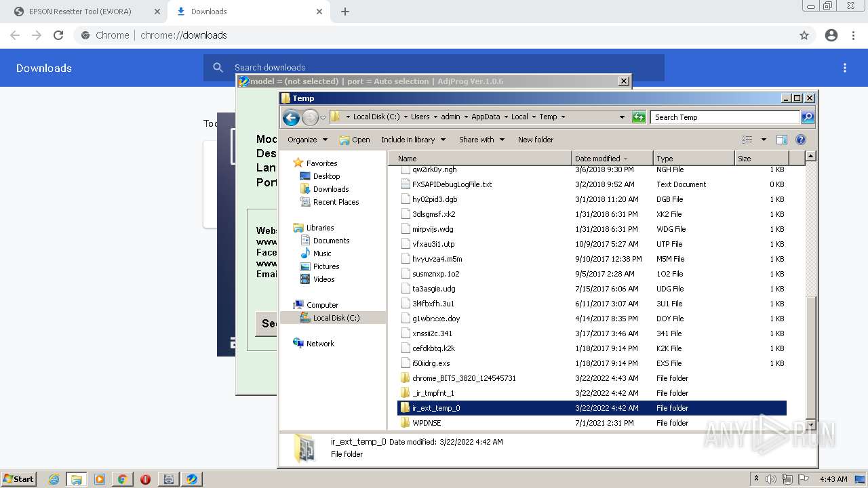The height and width of the screenshot is (488, 868).
Task: Show hidden tray icons arrow
Action: [x=756, y=479]
